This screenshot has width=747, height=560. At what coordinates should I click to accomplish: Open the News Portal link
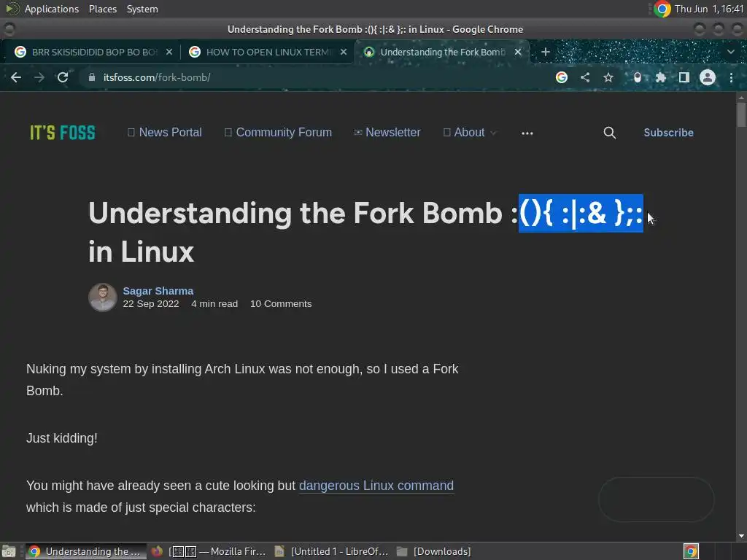(165, 133)
